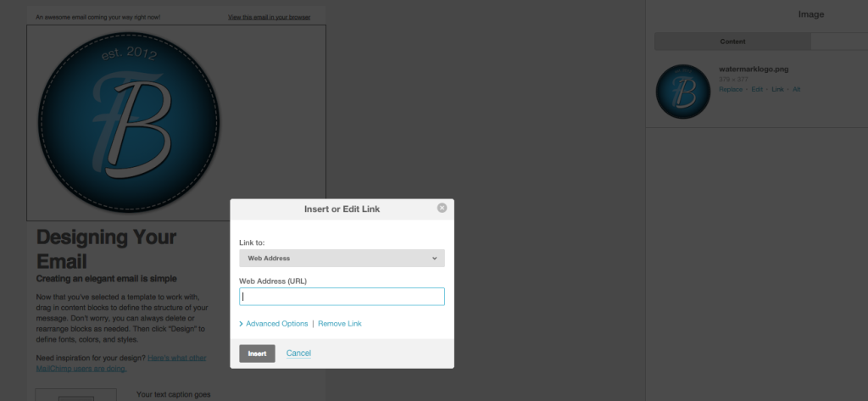This screenshot has height=401, width=868.
Task: Cancel the link dialog
Action: [298, 354]
